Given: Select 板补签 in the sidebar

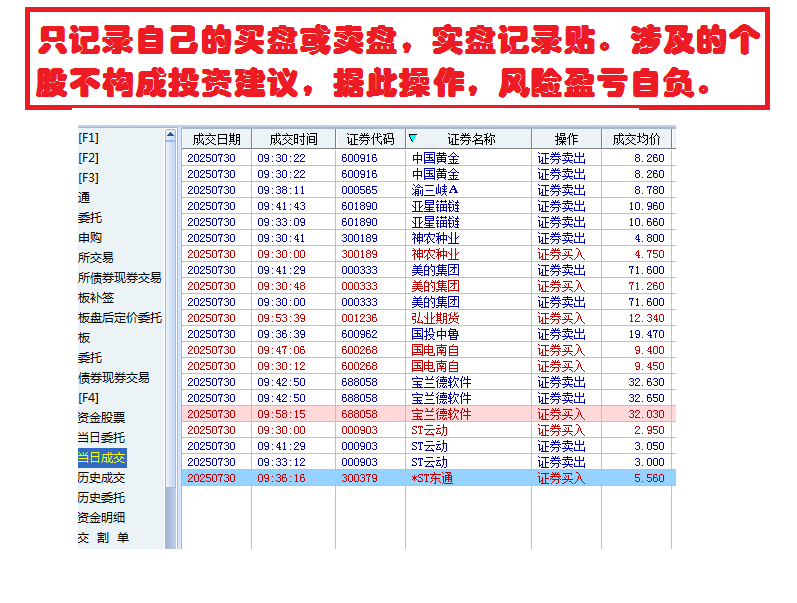Looking at the screenshot, I should click(96, 297).
